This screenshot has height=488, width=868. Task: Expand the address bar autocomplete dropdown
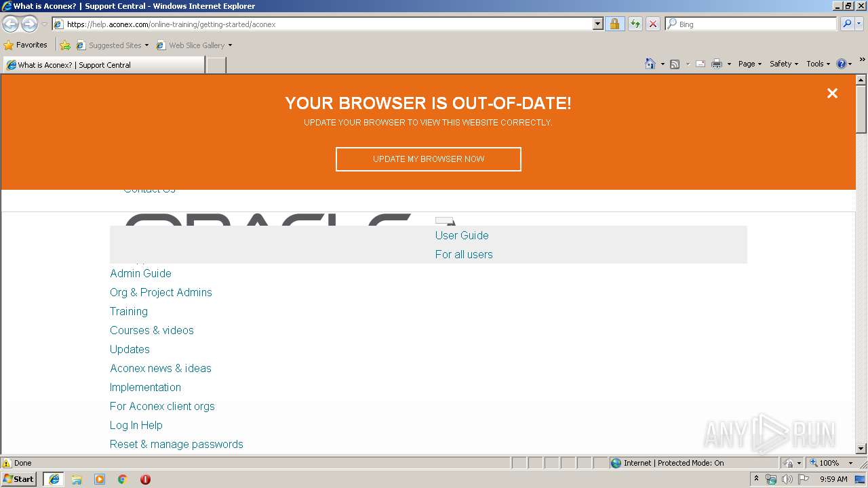pos(597,24)
